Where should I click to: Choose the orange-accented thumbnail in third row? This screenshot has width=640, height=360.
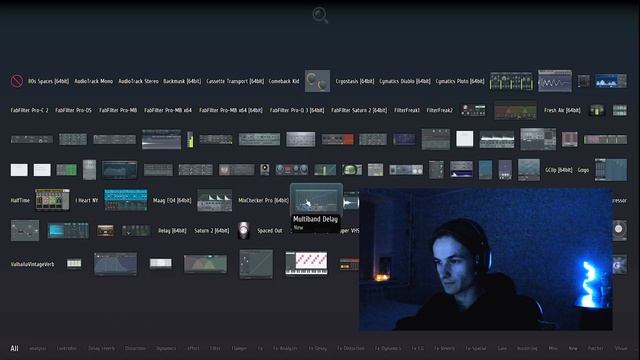click(337, 140)
